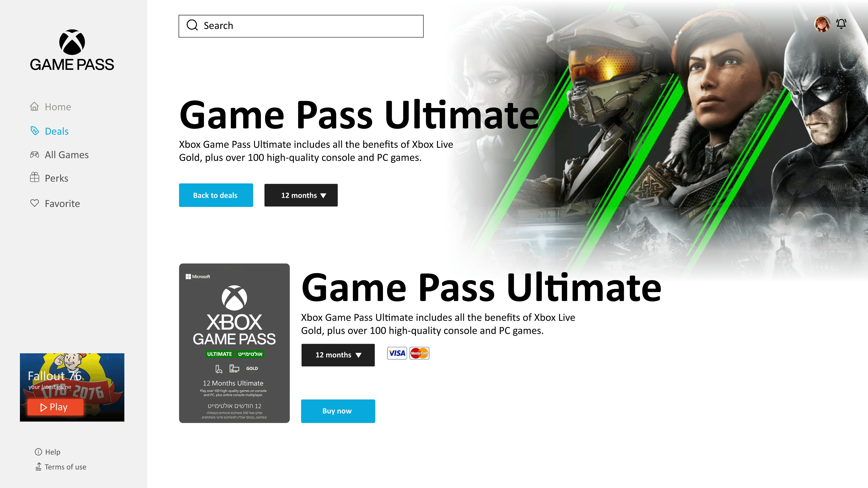Screen dimensions: 868x488
Task: Click the Xbox Game Pass logo in sidebar
Action: pyautogui.click(x=72, y=50)
